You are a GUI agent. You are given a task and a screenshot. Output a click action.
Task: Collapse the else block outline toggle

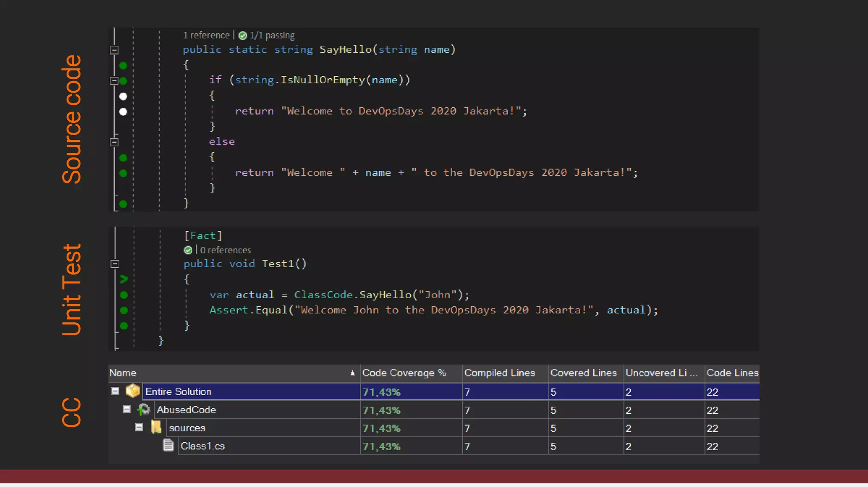(114, 142)
